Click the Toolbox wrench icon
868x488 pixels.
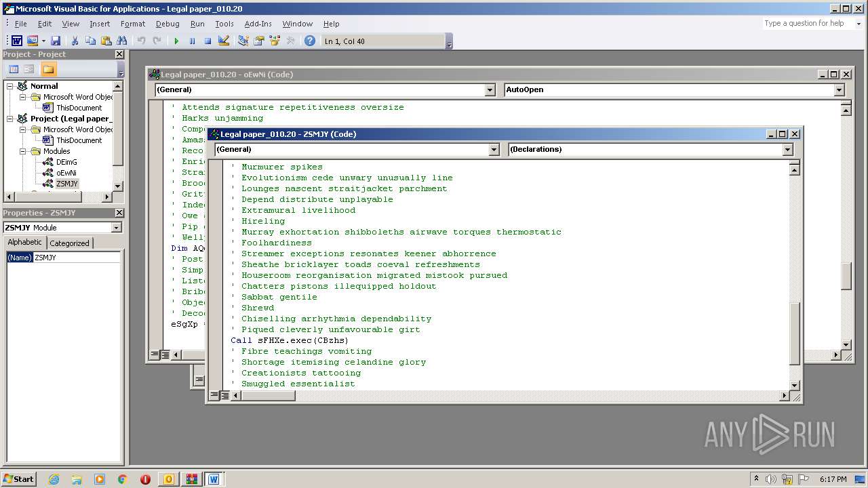click(x=290, y=41)
